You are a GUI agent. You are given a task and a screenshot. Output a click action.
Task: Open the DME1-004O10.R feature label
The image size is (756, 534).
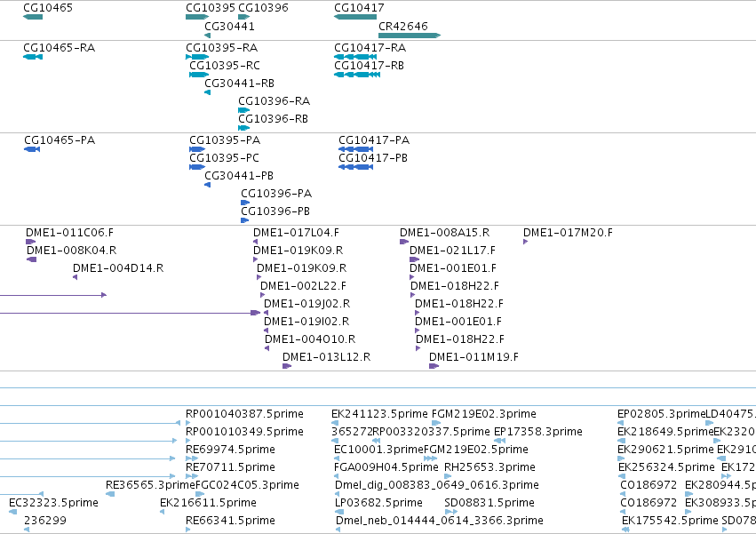click(310, 339)
